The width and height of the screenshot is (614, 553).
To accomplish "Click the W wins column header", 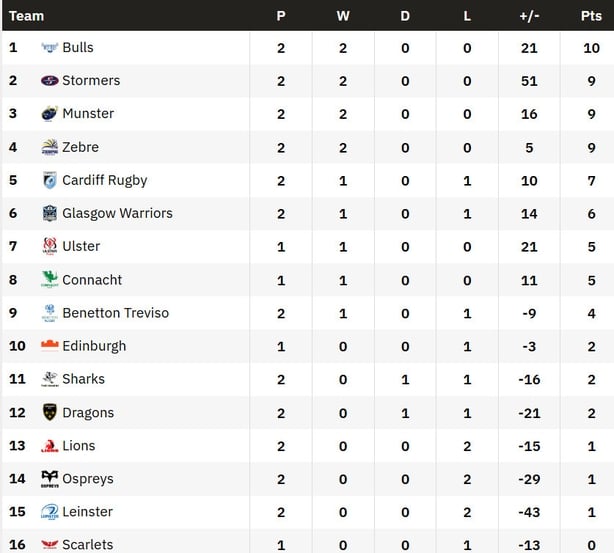I will pos(343,16).
